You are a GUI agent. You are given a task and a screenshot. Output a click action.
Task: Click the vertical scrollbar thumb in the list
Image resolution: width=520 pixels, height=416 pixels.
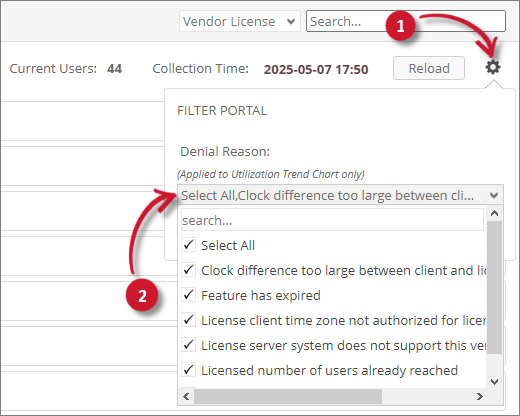(x=494, y=287)
